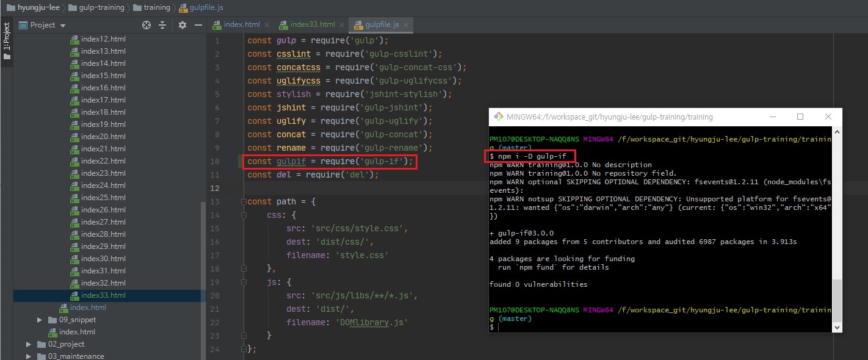Expand the 03_maintenance folder
This screenshot has height=360, width=868.
pos(28,356)
